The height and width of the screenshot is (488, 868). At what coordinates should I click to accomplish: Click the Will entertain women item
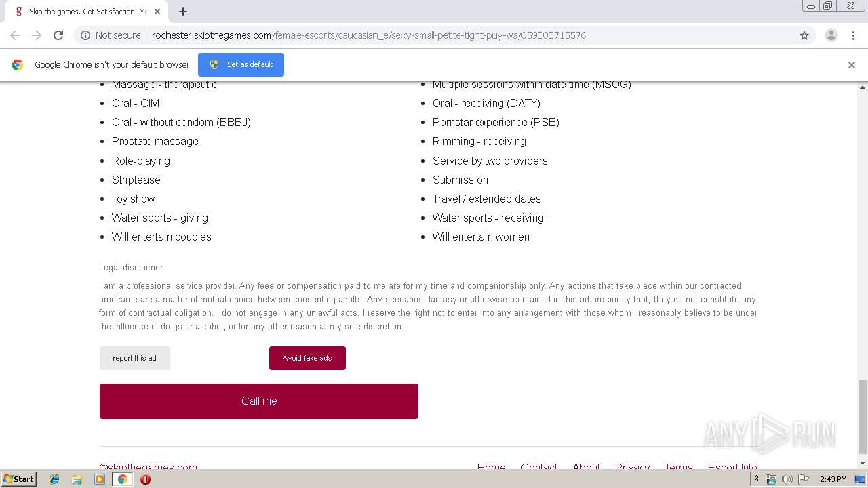pos(481,237)
